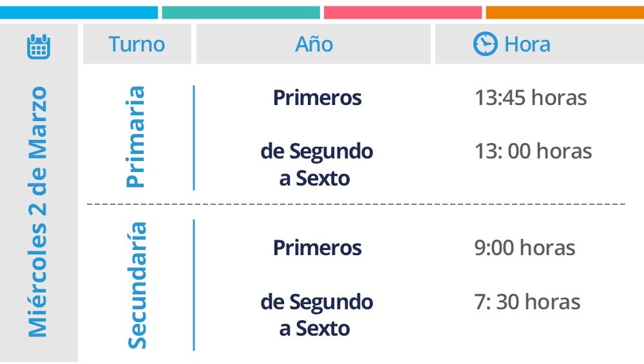Click the teal color bar

241,12
